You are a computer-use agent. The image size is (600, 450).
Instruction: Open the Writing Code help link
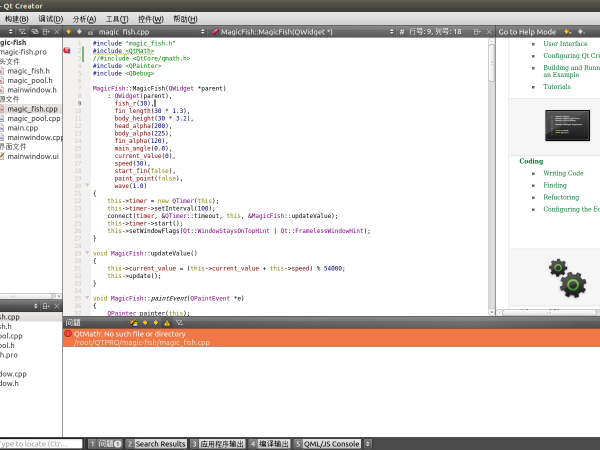click(x=563, y=174)
